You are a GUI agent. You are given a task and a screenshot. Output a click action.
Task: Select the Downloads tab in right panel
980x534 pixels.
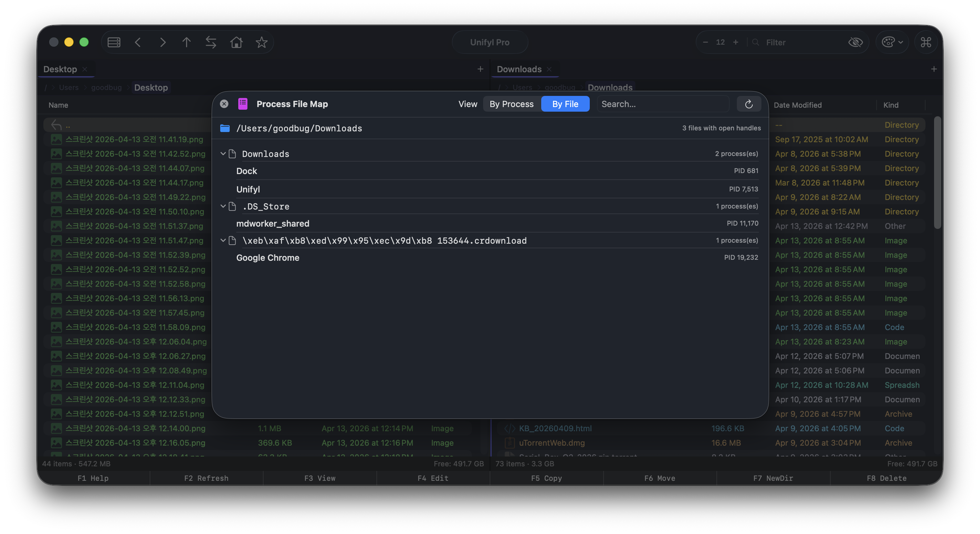519,69
